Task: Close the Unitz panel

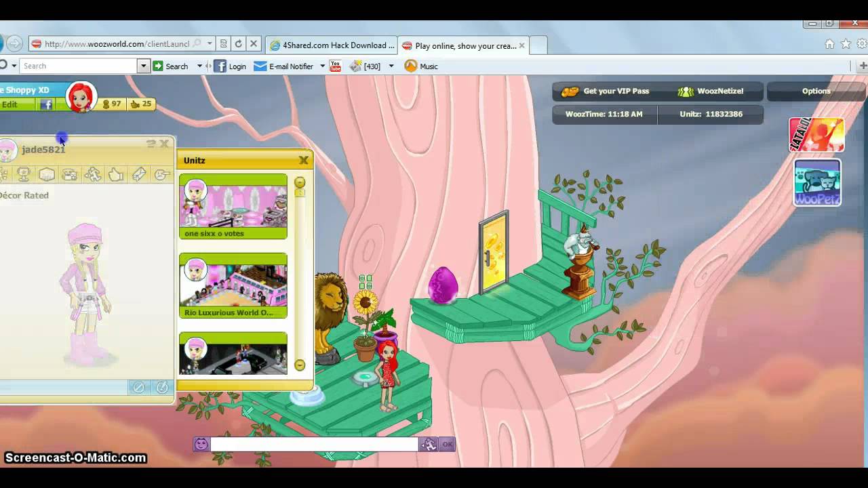Action: 304,160
